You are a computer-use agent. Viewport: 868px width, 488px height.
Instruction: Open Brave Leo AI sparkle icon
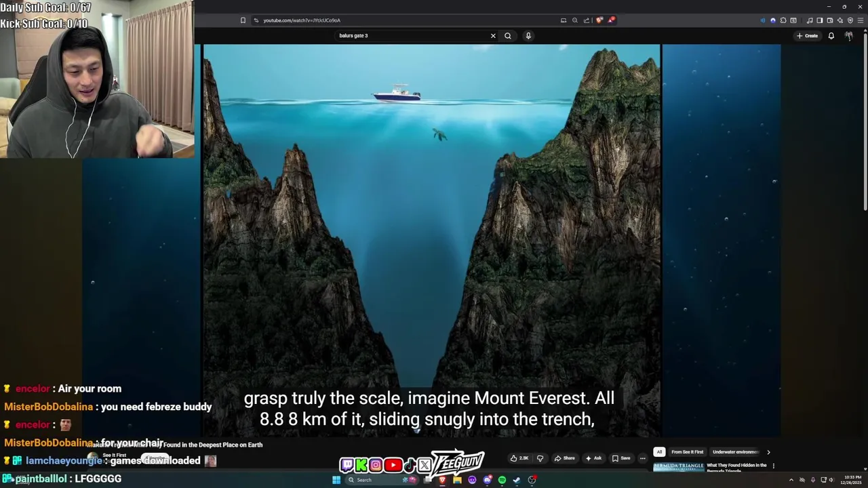[x=840, y=20]
